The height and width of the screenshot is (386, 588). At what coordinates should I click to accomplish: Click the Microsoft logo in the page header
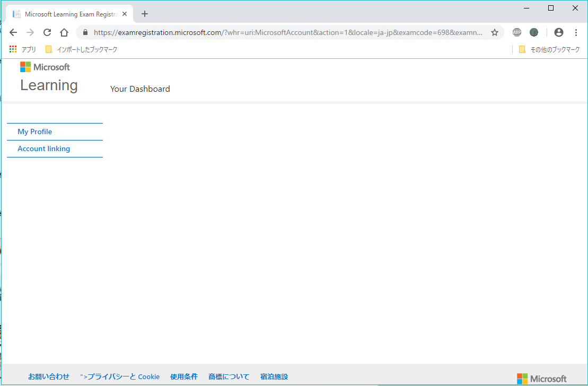pyautogui.click(x=45, y=67)
